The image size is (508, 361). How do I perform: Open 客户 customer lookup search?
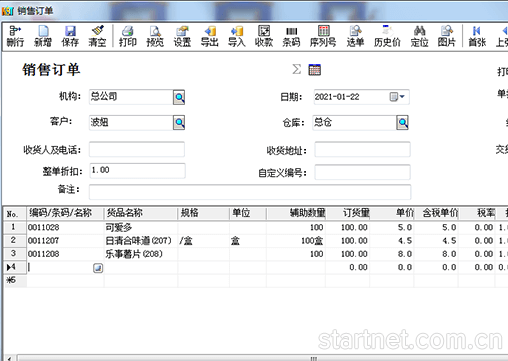click(179, 123)
